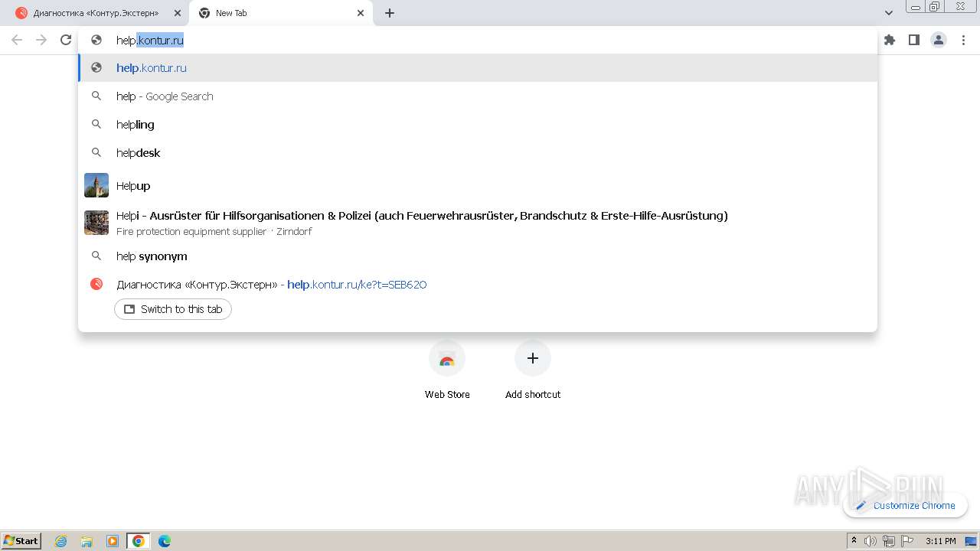Show hidden system tray icons
Image resolution: width=980 pixels, height=551 pixels.
[x=854, y=541]
